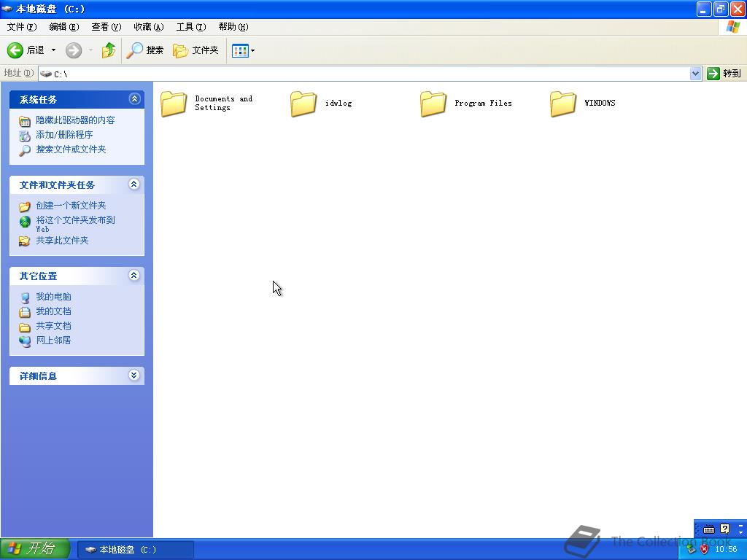Click the language bar help icon
Image resolution: width=747 pixels, height=560 pixels.
point(725,529)
